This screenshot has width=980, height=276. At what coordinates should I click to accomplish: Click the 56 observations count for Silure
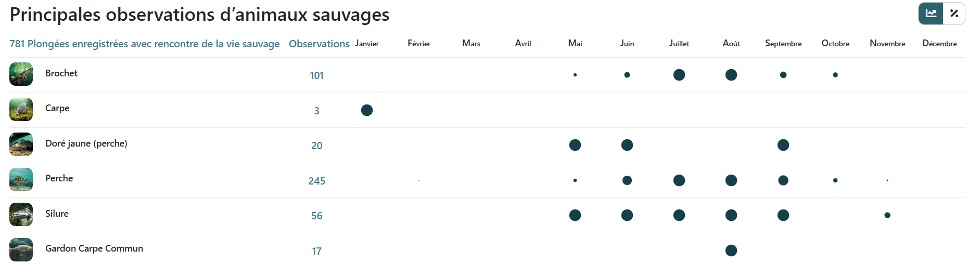coord(316,216)
